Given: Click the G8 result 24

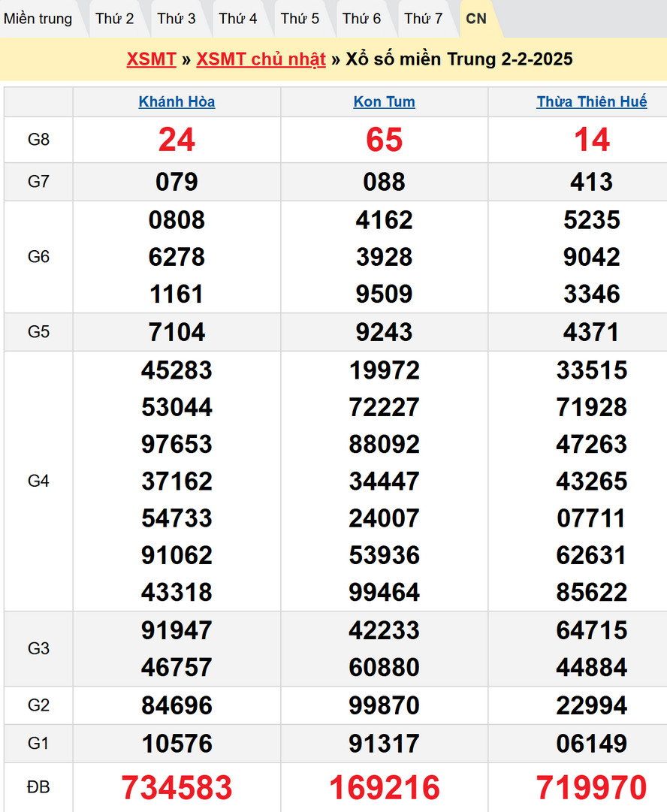Looking at the screenshot, I should pyautogui.click(x=177, y=140).
